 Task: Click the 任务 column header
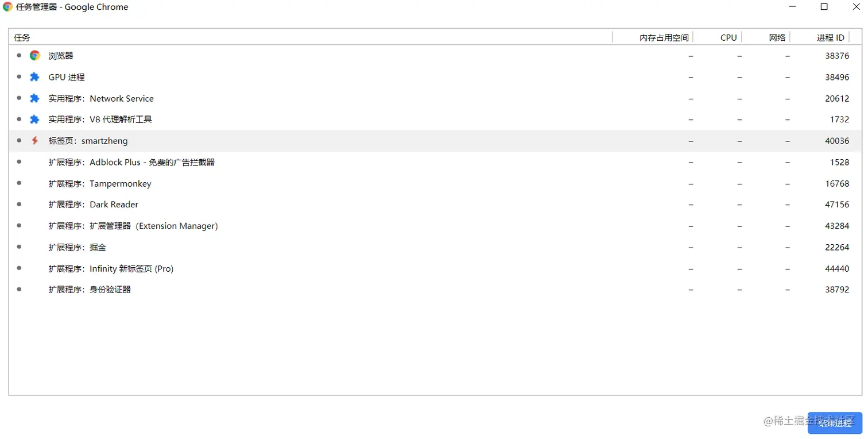coord(23,38)
